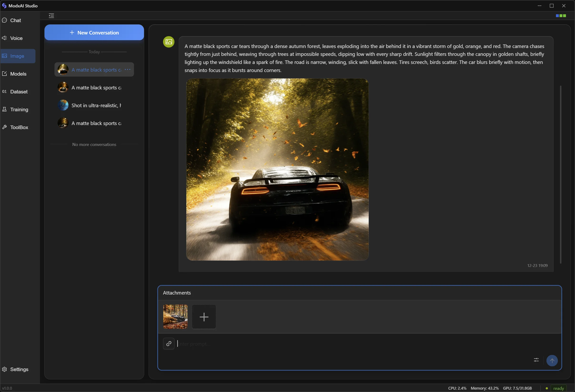Click the attached autumn car thumbnail

pos(175,316)
